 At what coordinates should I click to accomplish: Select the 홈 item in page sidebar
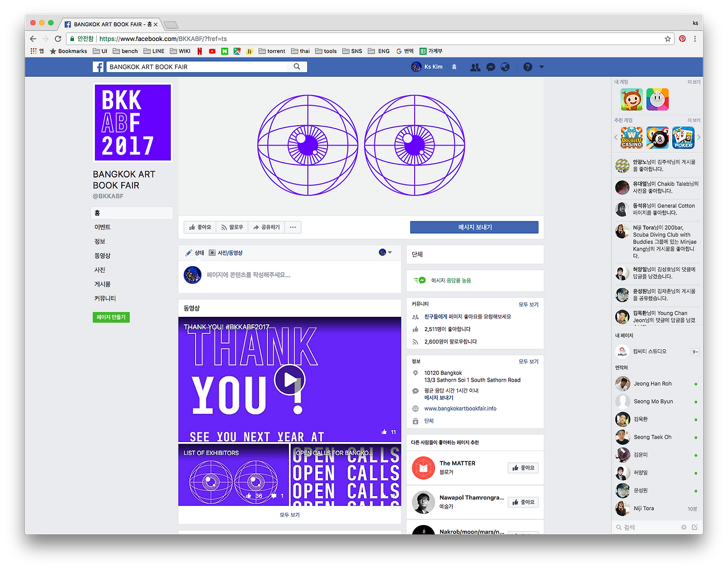[132, 213]
